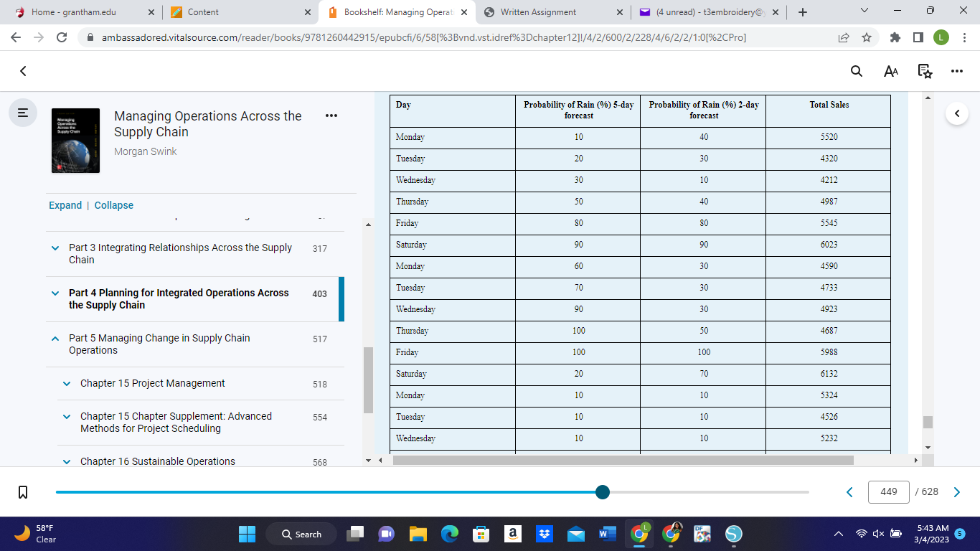Screen dimensions: 980x551
Task: Bookmark this page with bookmark icon
Action: (x=23, y=492)
